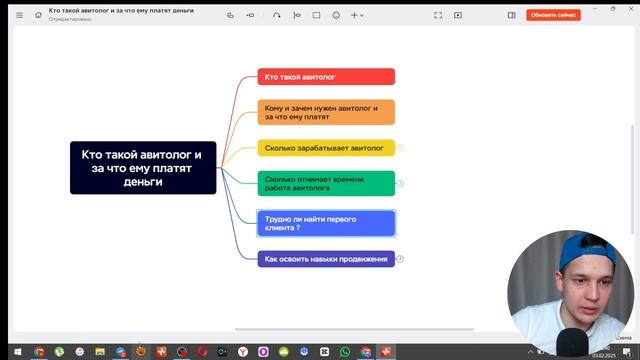The height and width of the screenshot is (360, 640).
Task: Select the central topic 'Кто такой авитолог и за что ему платят деньги'
Action: 143,168
